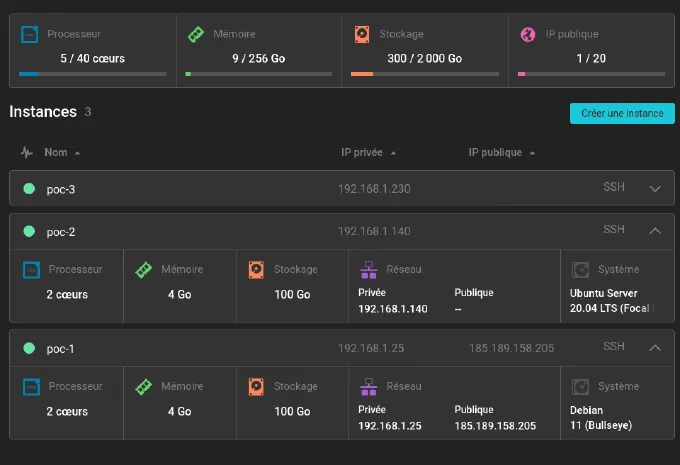
Task: Open SSH for poc-2
Action: click(614, 229)
